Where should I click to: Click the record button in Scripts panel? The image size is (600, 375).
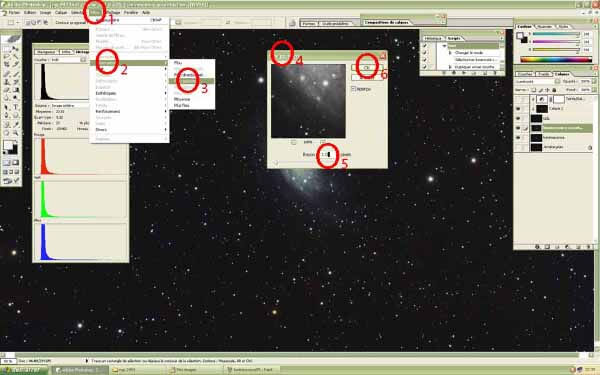454,73
